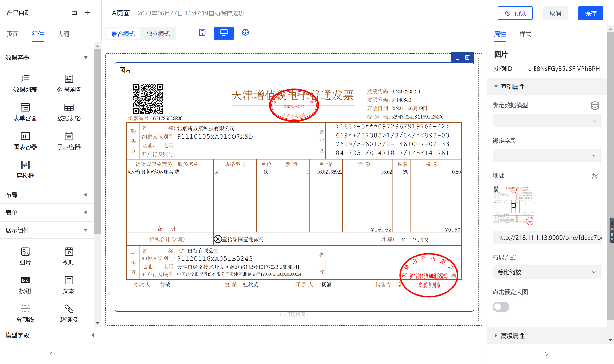Switch to the 大纲 tab

pyautogui.click(x=63, y=34)
